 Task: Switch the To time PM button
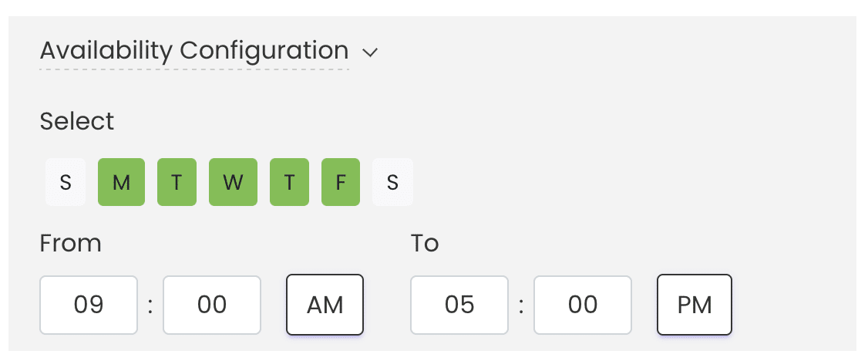(695, 305)
